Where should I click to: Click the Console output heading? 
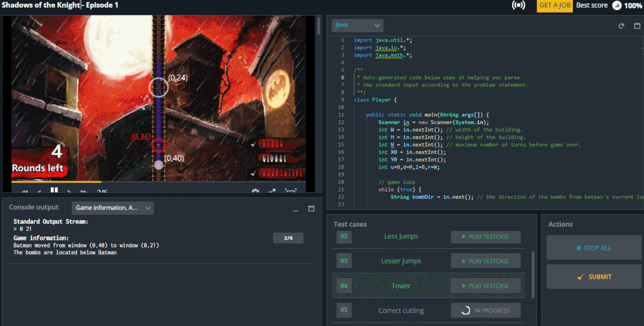point(33,208)
